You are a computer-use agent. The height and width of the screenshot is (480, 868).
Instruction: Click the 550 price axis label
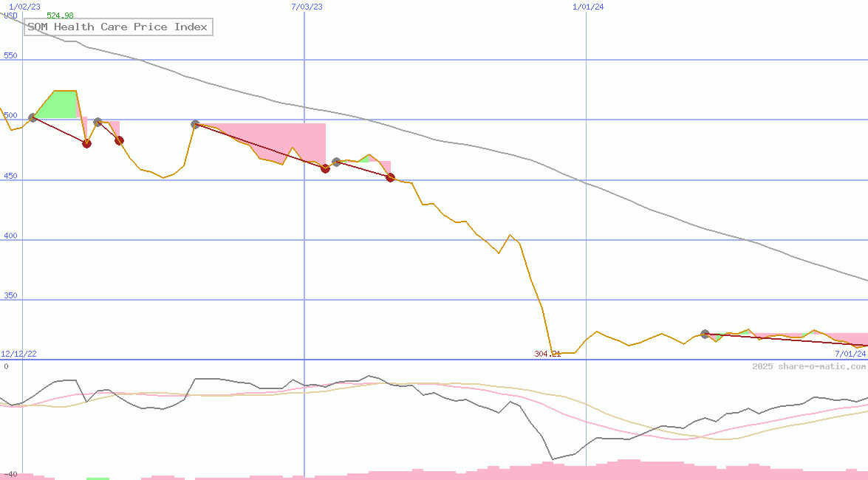point(10,55)
